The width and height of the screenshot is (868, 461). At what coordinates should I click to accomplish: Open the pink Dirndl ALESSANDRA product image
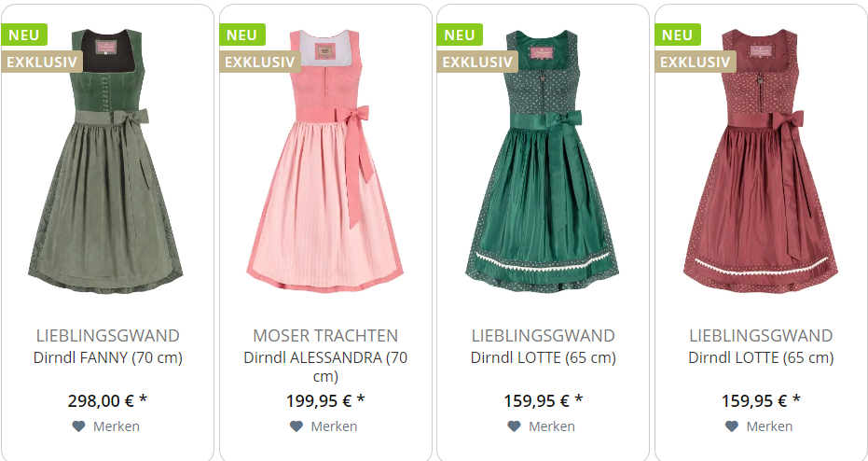point(325,161)
